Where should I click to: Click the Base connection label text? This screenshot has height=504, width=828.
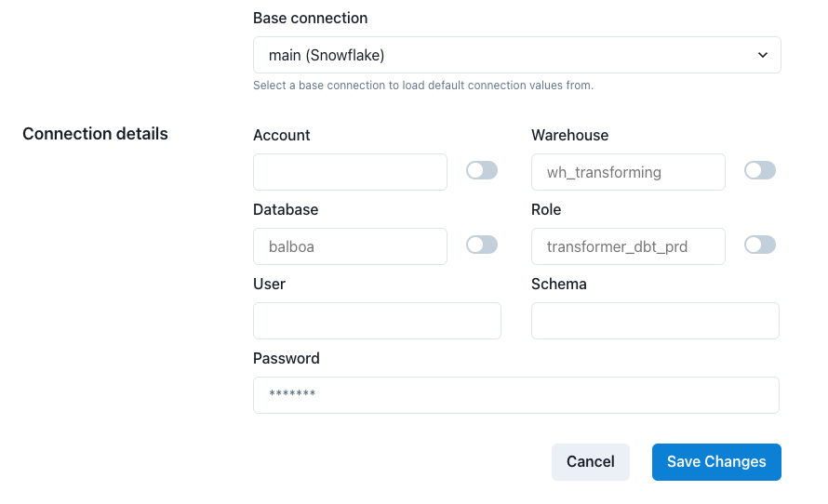[x=310, y=19]
